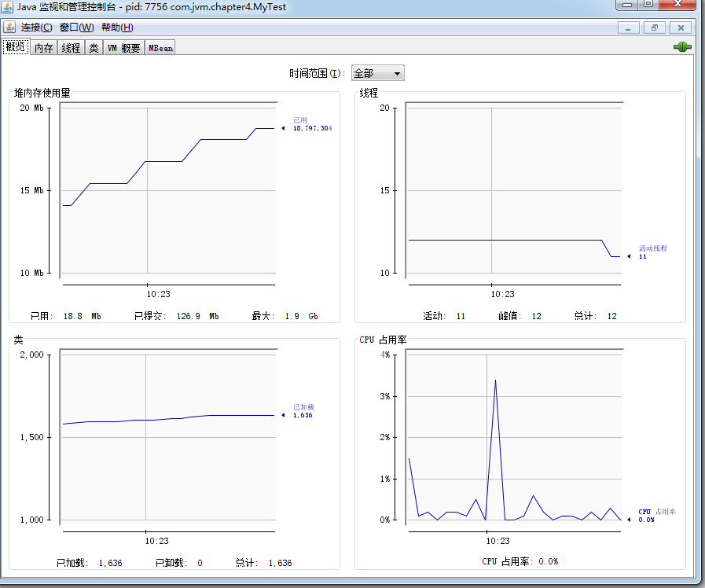Minimize the inner connection window
Image resolution: width=705 pixels, height=588 pixels.
click(x=628, y=28)
